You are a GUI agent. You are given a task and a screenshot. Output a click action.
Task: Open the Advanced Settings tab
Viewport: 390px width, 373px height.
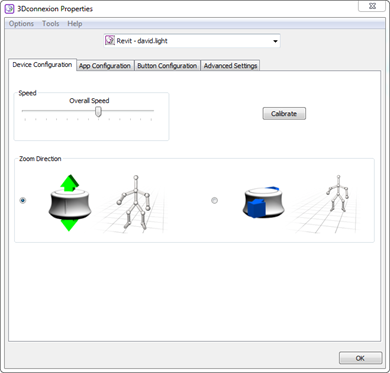(x=230, y=66)
